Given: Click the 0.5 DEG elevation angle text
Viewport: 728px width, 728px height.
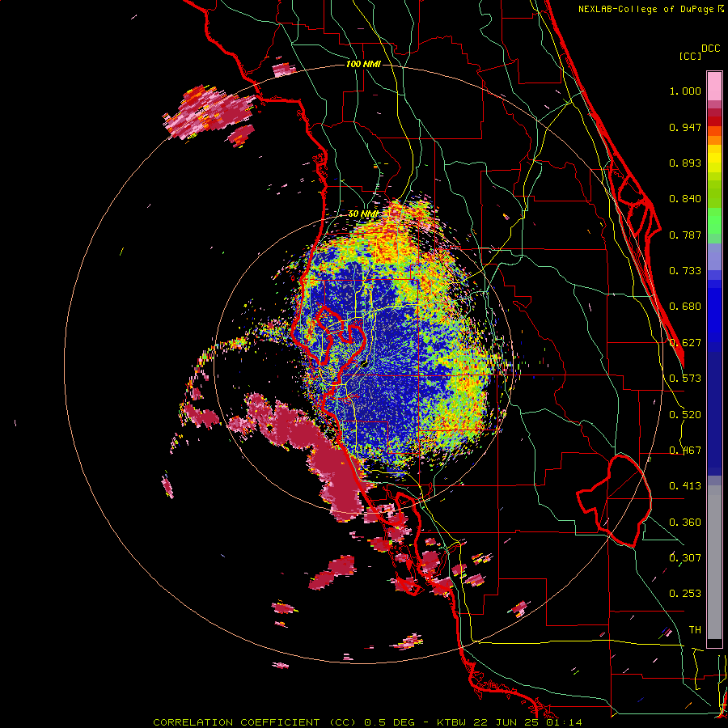Looking at the screenshot, I should pos(390,722).
